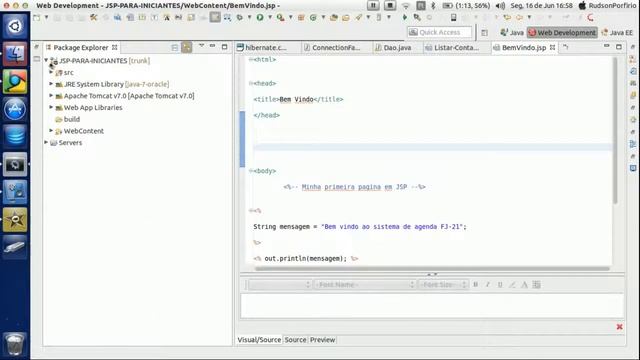Viewport: 640px width, 360px height.
Task: Toggle the Link with Editor icon in Package Explorer
Action: 187,47
